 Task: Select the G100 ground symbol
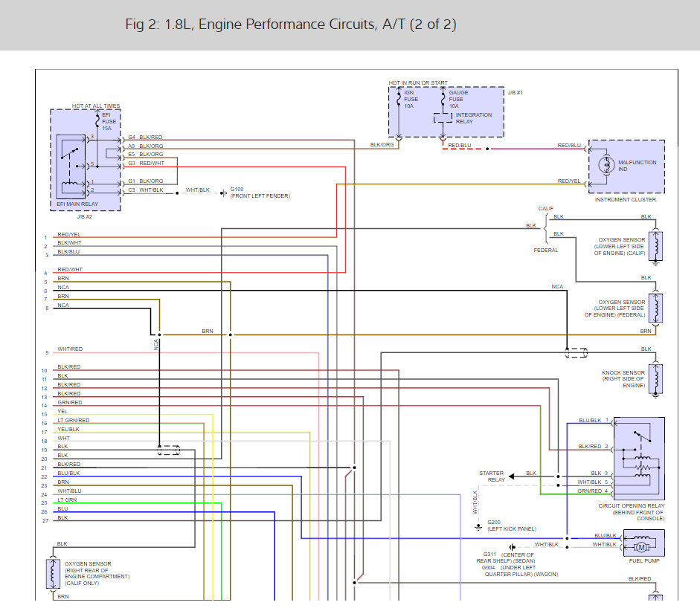[x=223, y=193]
